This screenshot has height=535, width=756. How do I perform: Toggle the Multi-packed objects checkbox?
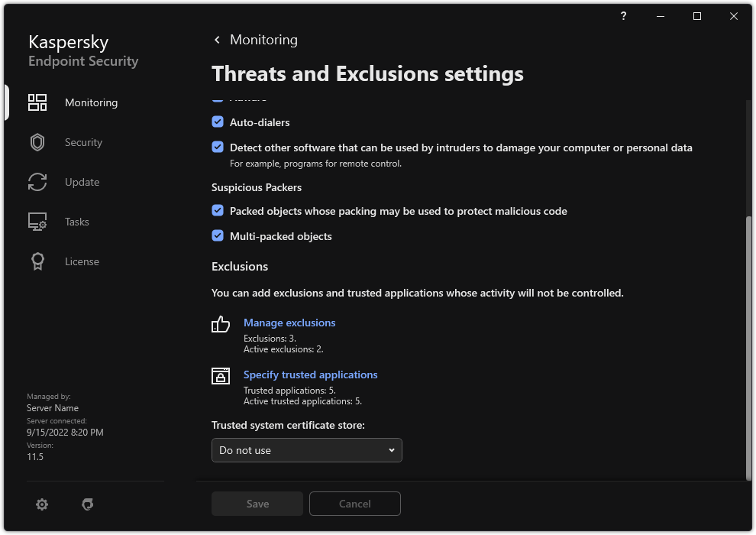tap(218, 236)
